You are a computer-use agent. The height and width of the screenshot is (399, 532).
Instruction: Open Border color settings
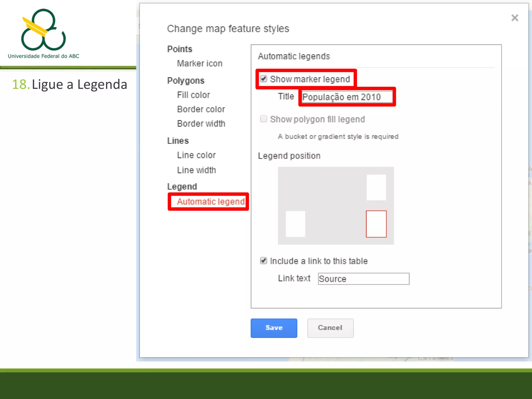click(201, 109)
